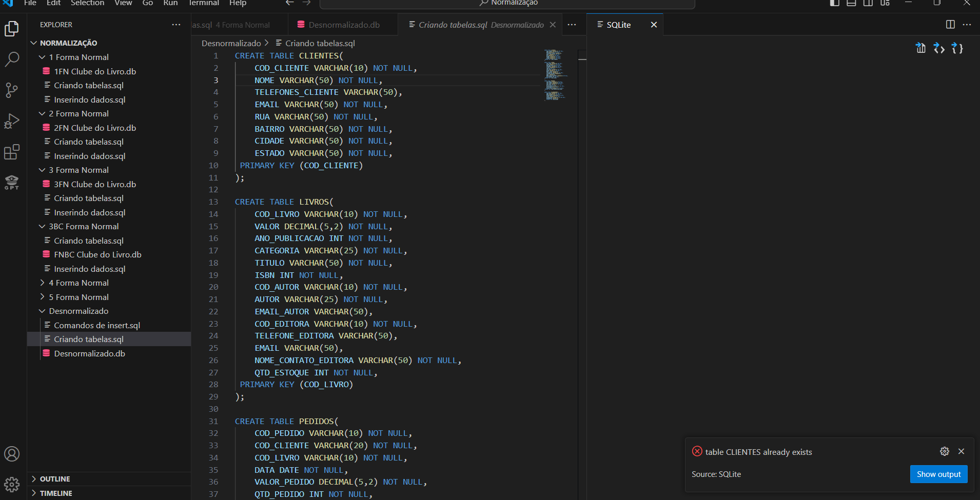Viewport: 980px width, 500px height.
Task: Open the GPT extension panel
Action: pos(12,183)
